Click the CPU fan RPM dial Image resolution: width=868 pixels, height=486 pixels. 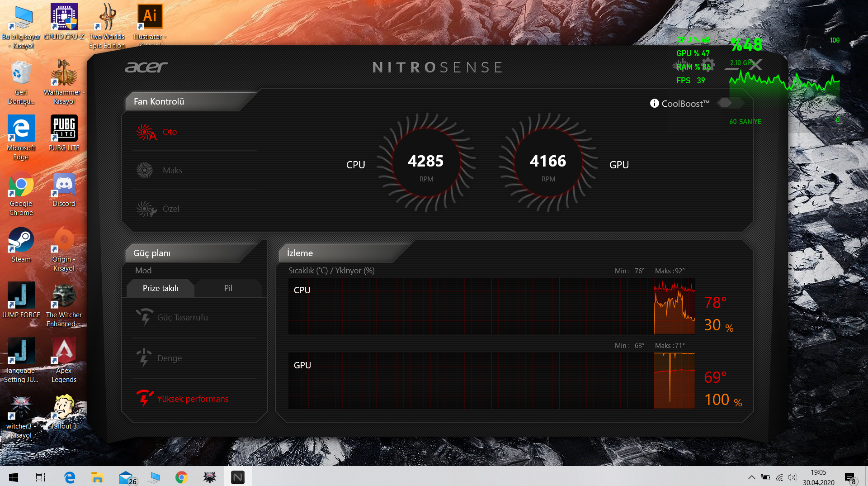click(x=426, y=163)
